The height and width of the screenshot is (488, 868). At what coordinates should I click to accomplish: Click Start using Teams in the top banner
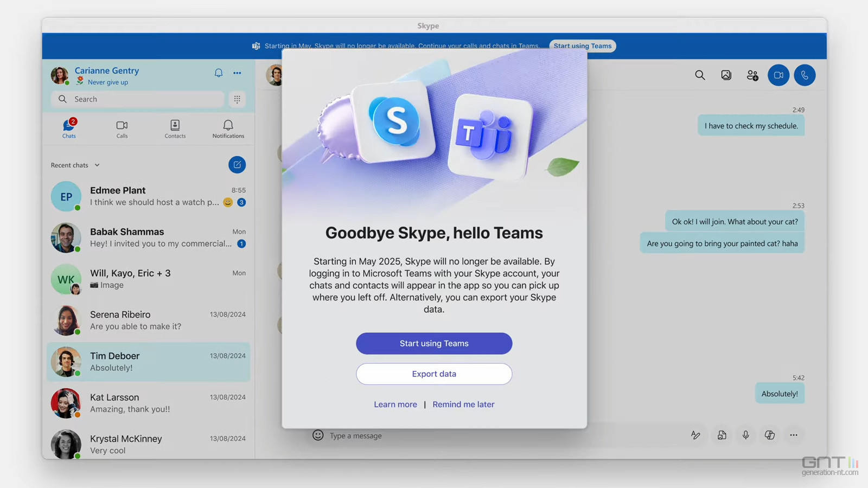583,46
